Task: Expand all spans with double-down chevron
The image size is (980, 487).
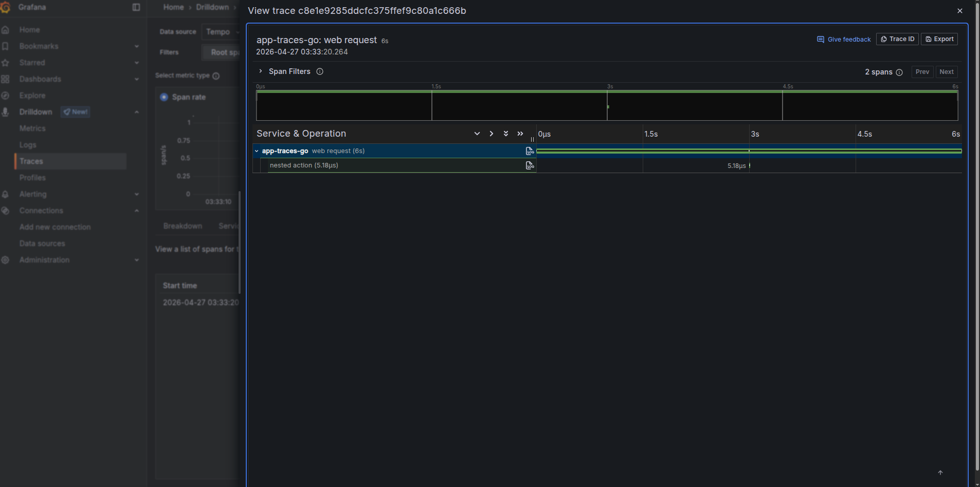Action: tap(506, 134)
